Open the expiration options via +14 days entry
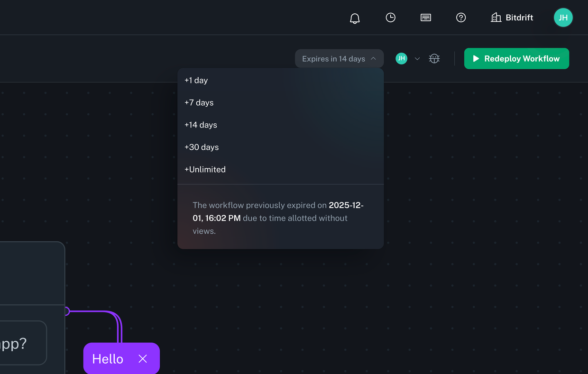 tap(201, 125)
